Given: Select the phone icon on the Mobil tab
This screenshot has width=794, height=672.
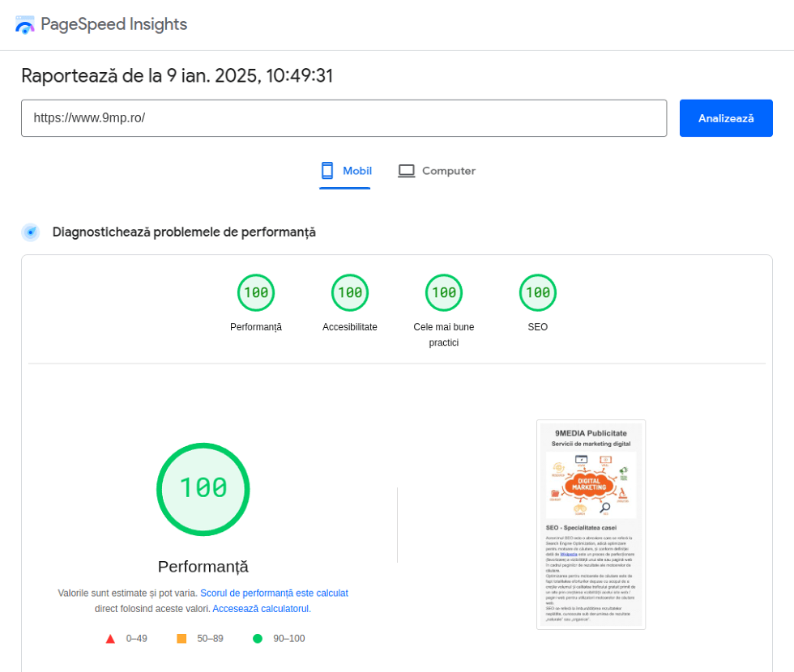Looking at the screenshot, I should (327, 171).
